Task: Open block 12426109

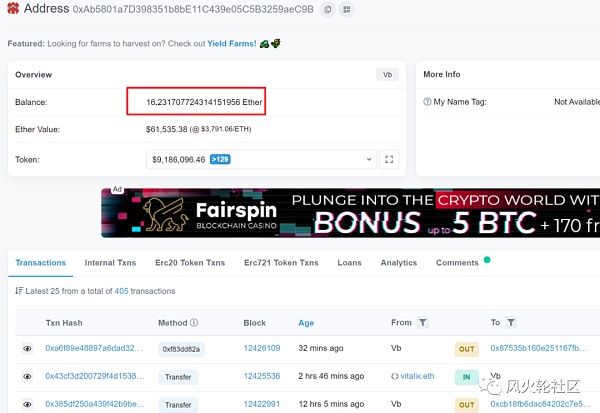Action: tap(261, 348)
